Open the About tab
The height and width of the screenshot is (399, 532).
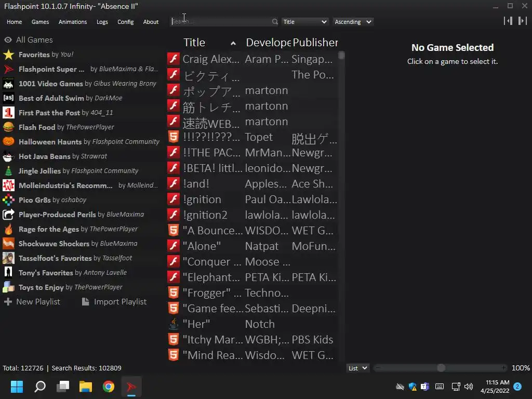(x=151, y=22)
